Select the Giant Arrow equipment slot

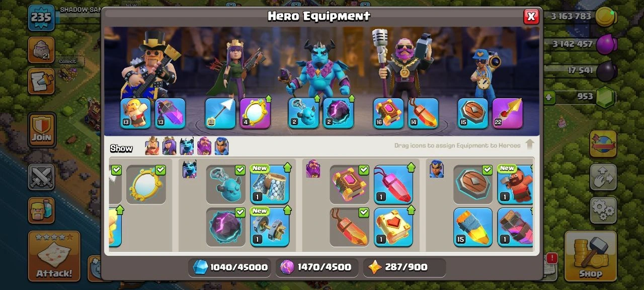click(220, 113)
